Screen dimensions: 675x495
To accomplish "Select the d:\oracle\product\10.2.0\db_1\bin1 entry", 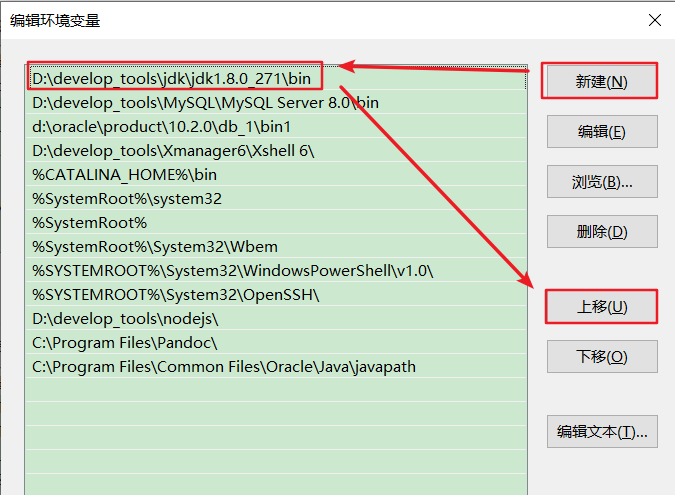I will (276, 127).
